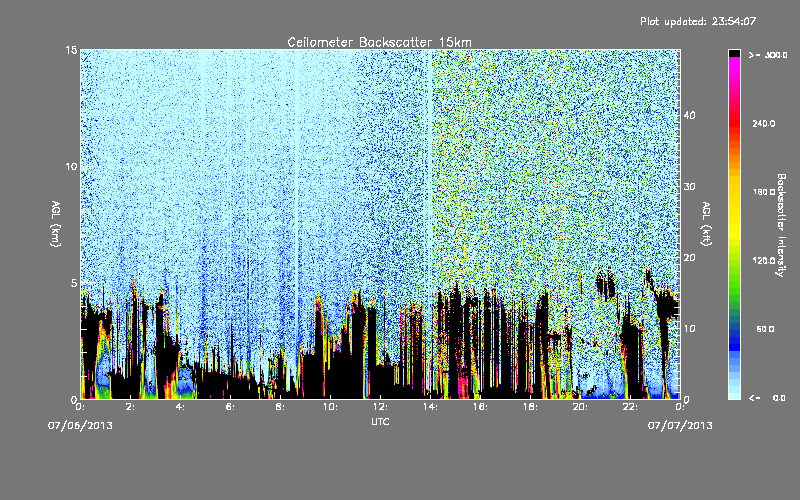Viewport: 800px width, 500px height.
Task: Click the "15" tick on the km axis
Action: (71, 50)
